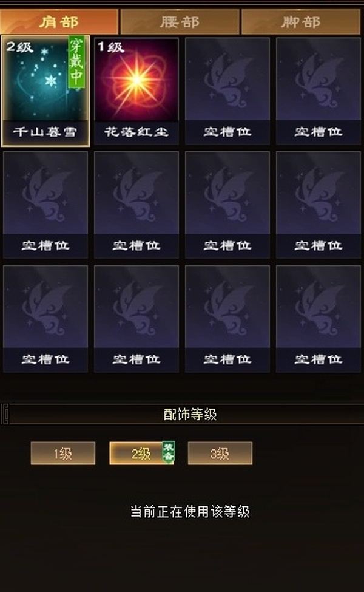Click the 穿戴中 green badge
The height and width of the screenshot is (592, 364).
coord(76,63)
